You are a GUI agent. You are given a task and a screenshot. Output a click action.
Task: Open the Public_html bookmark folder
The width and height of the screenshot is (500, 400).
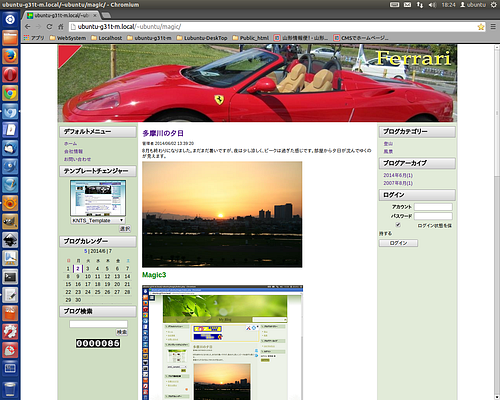(x=251, y=38)
